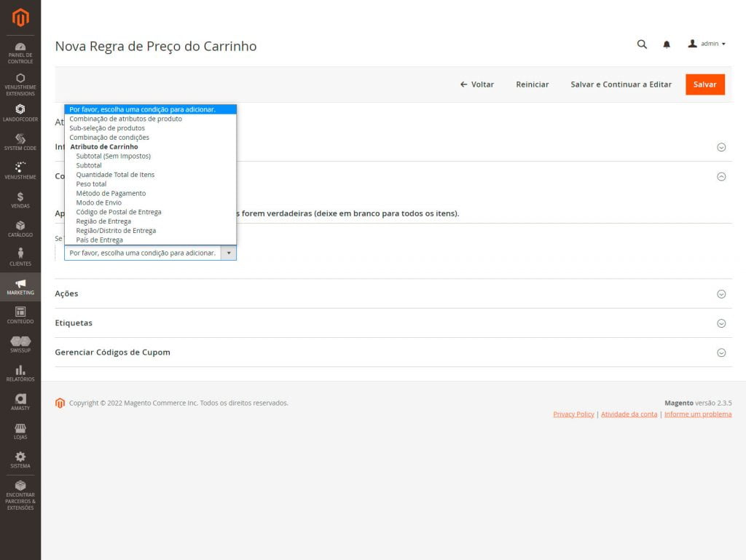Click the orange Salvar button
The width and height of the screenshot is (746, 560).
coord(704,84)
